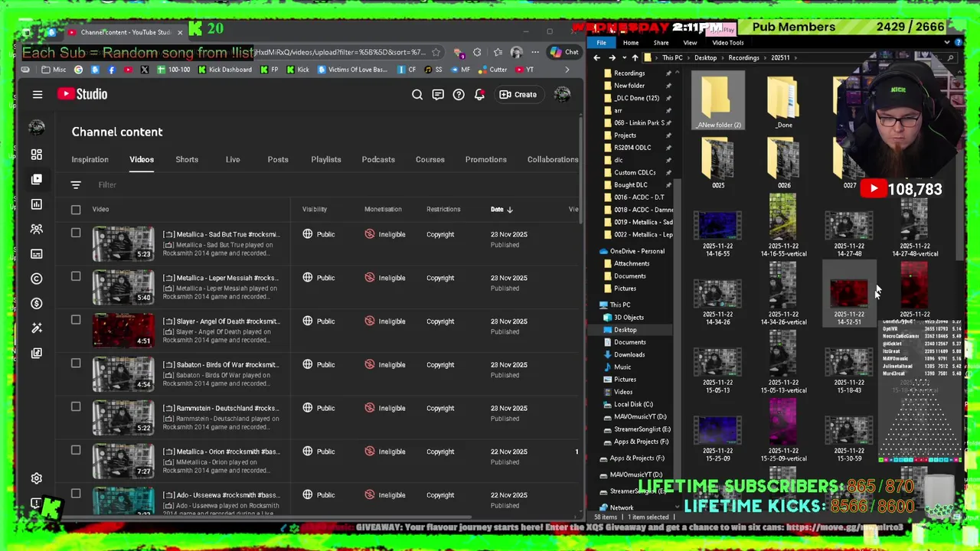The height and width of the screenshot is (551, 980).
Task: Click the Studio content list scrollbar
Action: pos(583,172)
